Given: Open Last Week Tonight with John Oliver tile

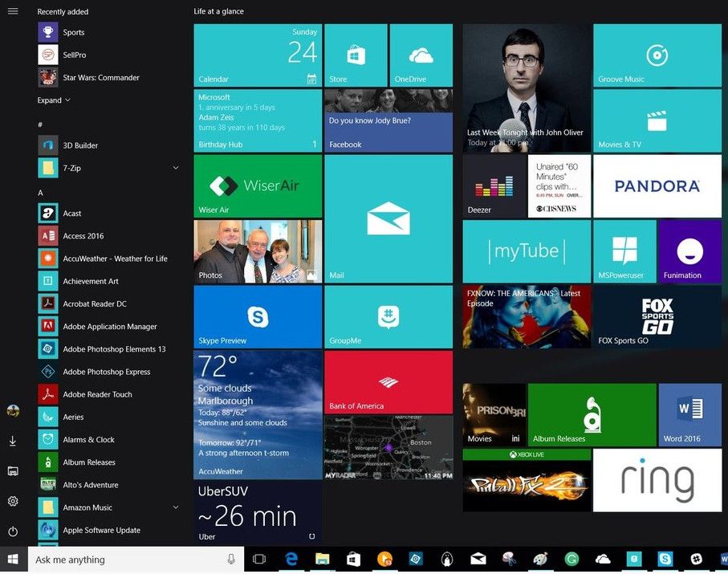Looking at the screenshot, I should [527, 88].
